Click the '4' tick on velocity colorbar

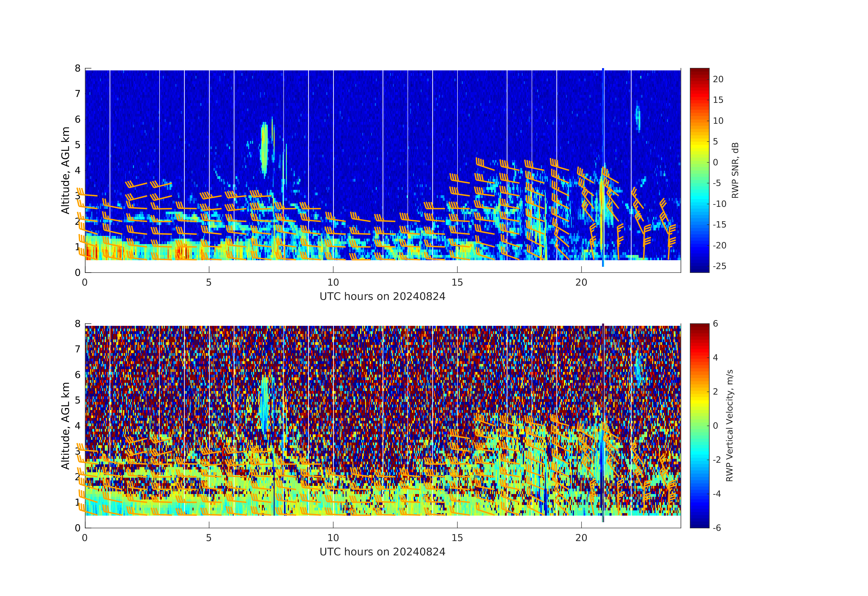pos(715,358)
